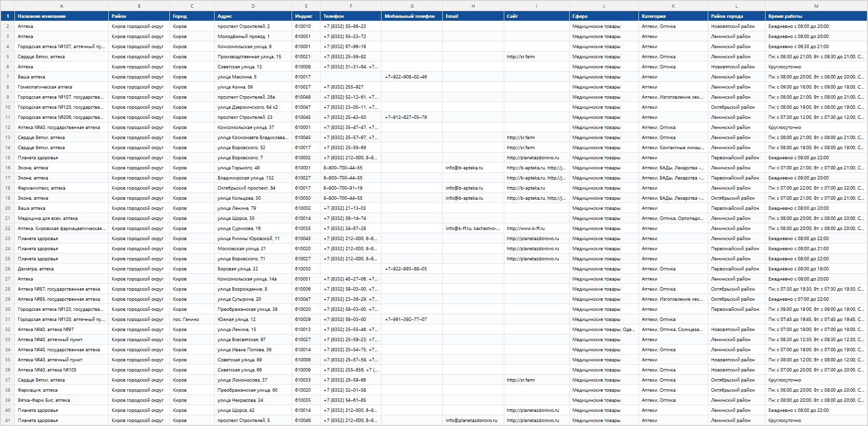The height and width of the screenshot is (434, 868).
Task: Select 'Аптека №87, государственная аптека' cell
Action: [62, 289]
